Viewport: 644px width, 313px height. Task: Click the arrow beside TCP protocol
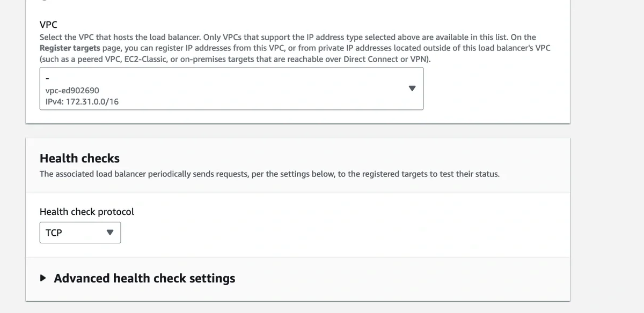pyautogui.click(x=110, y=233)
